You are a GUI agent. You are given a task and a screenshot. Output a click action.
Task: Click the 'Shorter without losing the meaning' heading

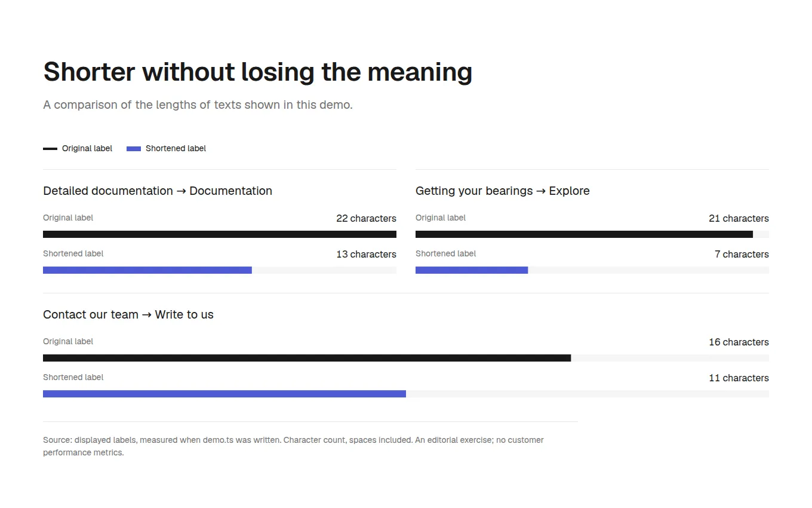(x=258, y=72)
